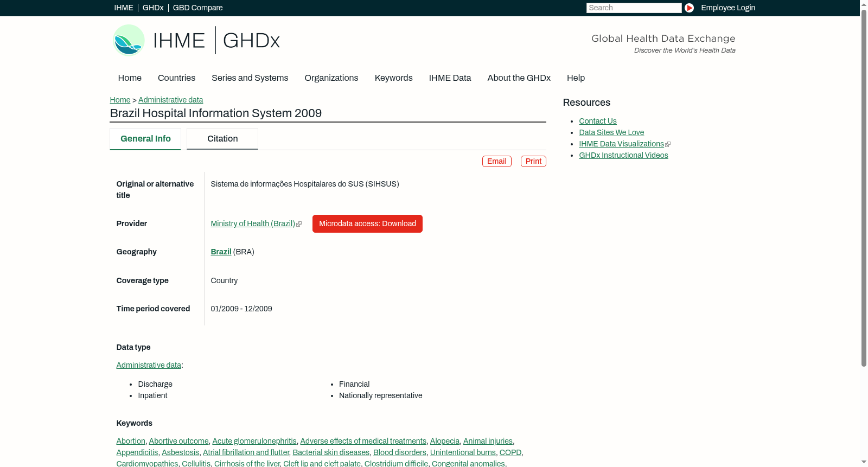Click the Home breadcrumb link
This screenshot has width=868, height=467.
point(120,100)
